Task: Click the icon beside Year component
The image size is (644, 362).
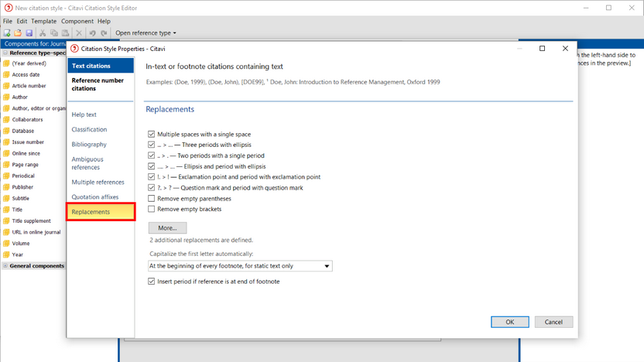Action: coord(6,254)
